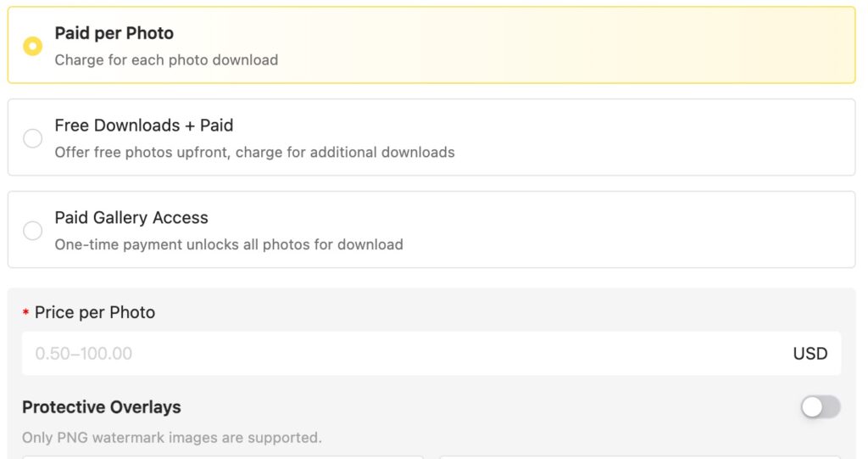Click "Offer free photos upfront" description text
868x459 pixels.
tap(254, 153)
